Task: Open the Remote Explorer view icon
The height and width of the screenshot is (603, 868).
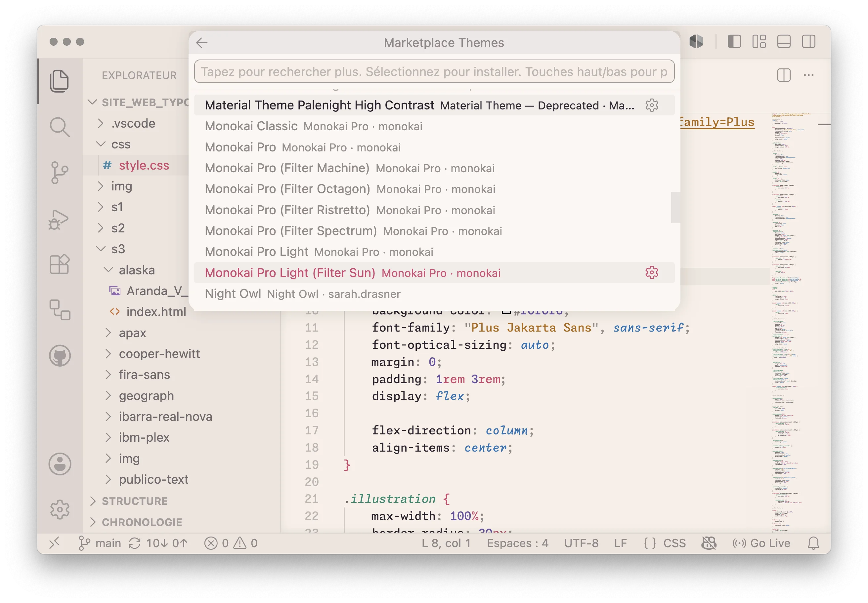Action: [x=60, y=310]
